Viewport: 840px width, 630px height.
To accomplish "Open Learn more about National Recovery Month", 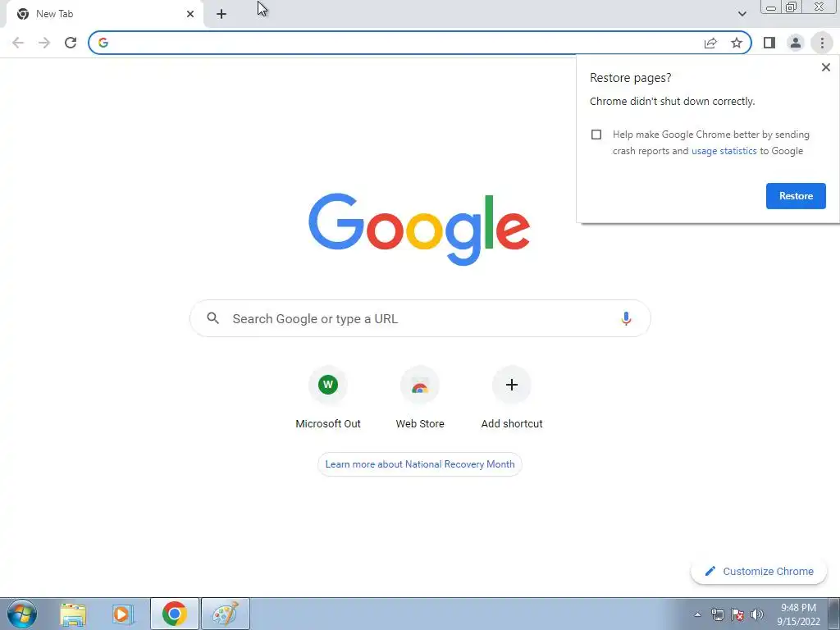I will 420,464.
